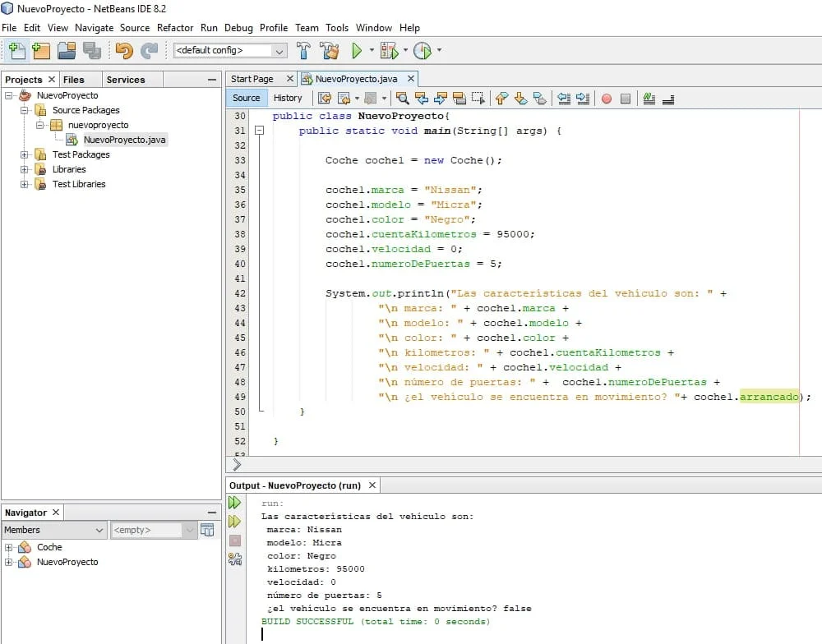Click the Find Selection magnifier icon
The height and width of the screenshot is (644, 822).
(x=402, y=98)
